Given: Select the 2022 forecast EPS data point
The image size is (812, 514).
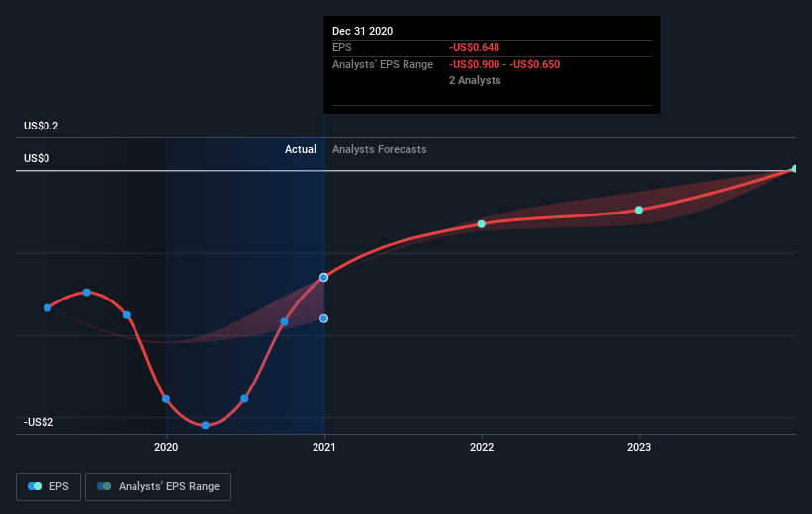Looking at the screenshot, I should pyautogui.click(x=481, y=224).
